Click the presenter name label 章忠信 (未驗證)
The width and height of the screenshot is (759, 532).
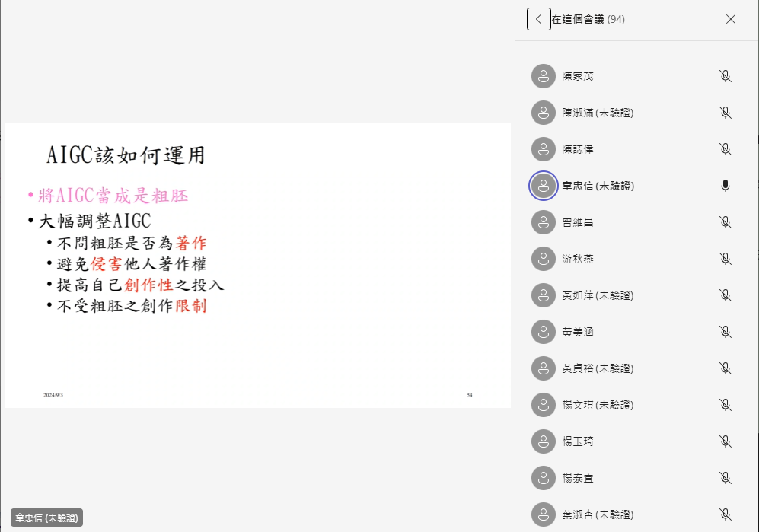(x=47, y=518)
